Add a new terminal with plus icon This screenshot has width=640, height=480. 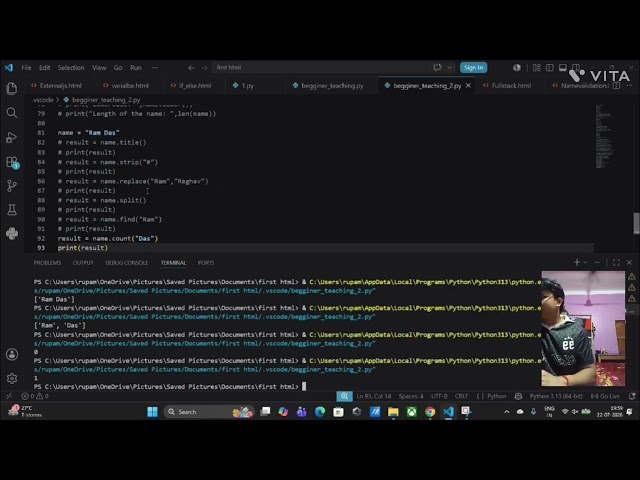tap(577, 262)
